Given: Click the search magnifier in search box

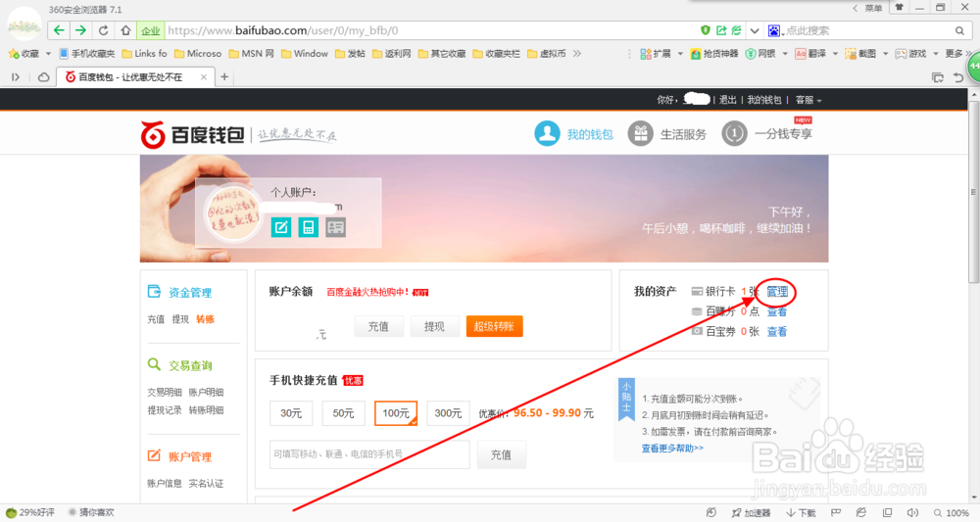Looking at the screenshot, I should [x=960, y=30].
